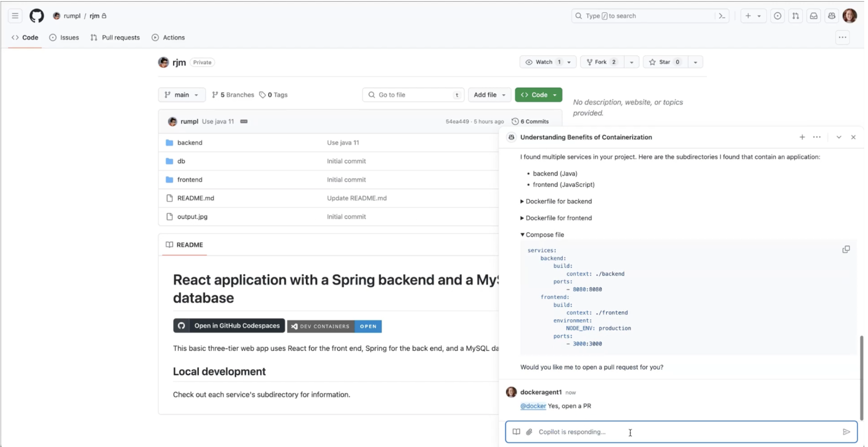Open the main branch selector dropdown
This screenshot has width=868, height=447.
click(x=182, y=95)
